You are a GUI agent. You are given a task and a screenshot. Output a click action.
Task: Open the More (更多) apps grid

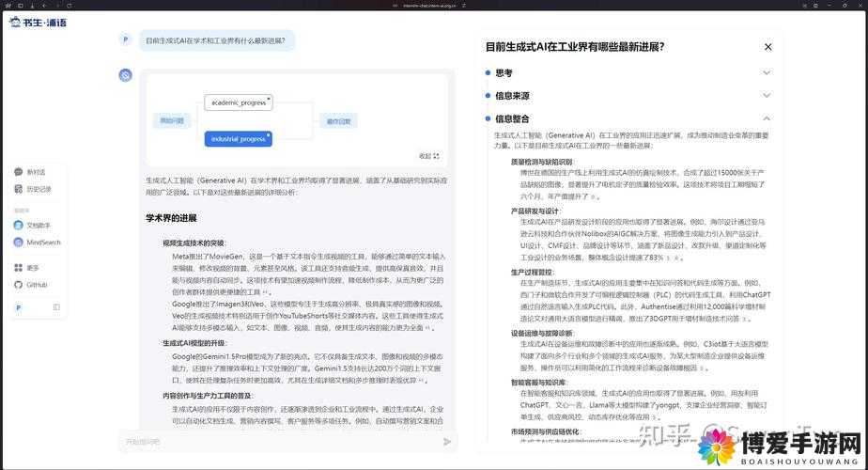tap(26, 268)
